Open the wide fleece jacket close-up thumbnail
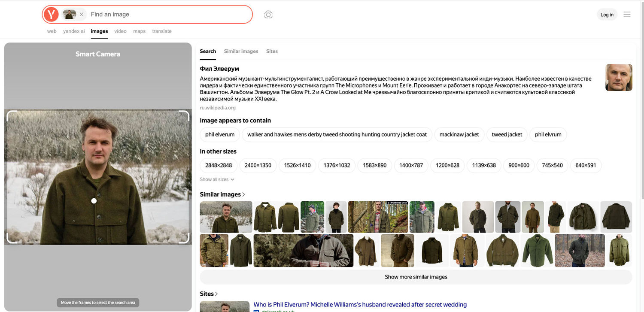The image size is (644, 312). [304, 251]
